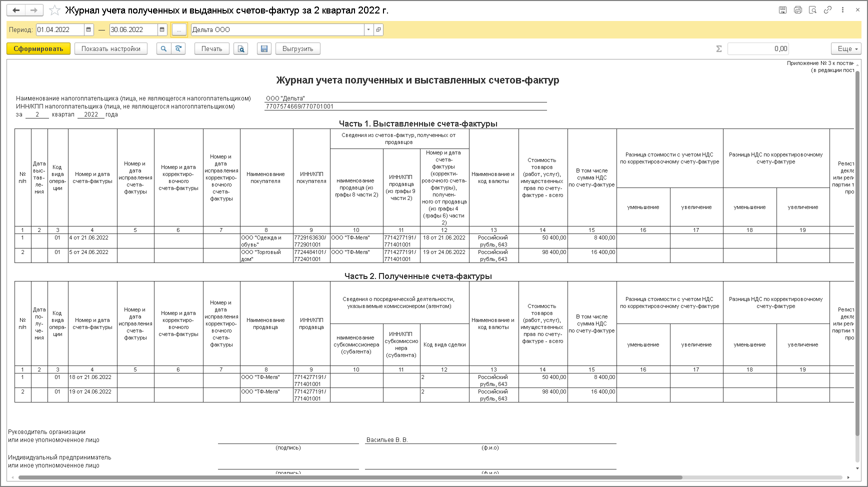The width and height of the screenshot is (868, 487).
Task: Click signatory name Васильев В. В.
Action: tap(387, 440)
